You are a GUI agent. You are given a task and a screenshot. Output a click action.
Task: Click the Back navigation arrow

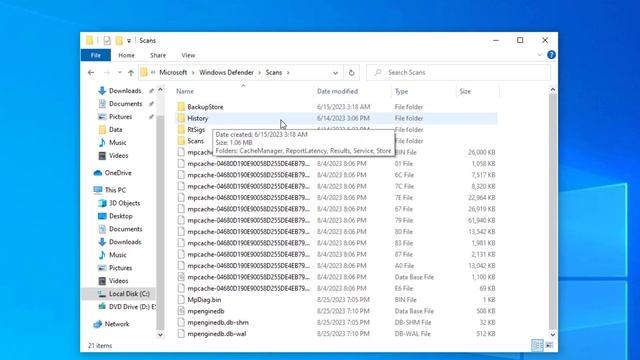91,73
